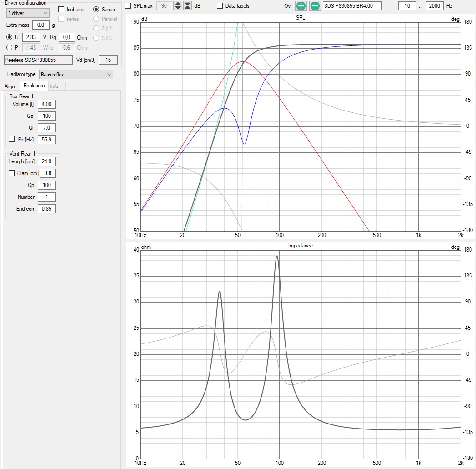476x469 pixels.
Task: Click the overlay name SDS-P830855 BR4,00 field
Action: [x=352, y=6]
